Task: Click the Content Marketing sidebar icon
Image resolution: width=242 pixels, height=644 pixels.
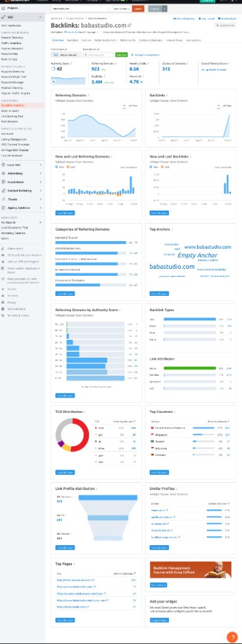Action: [3, 191]
